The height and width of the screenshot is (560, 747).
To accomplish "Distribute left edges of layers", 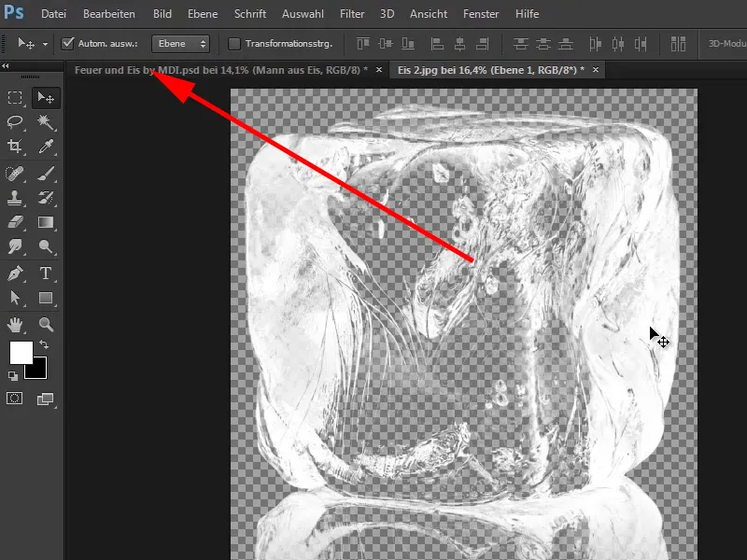I will pos(595,44).
